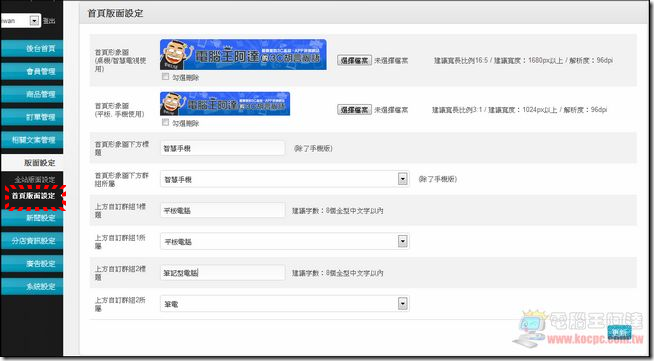Open 廣告設定 sidebar item
Viewport: 654px width, 361px height.
pos(32,263)
